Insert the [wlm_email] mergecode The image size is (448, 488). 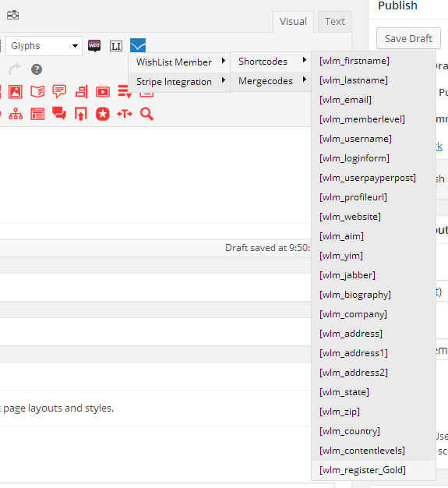(x=373, y=100)
